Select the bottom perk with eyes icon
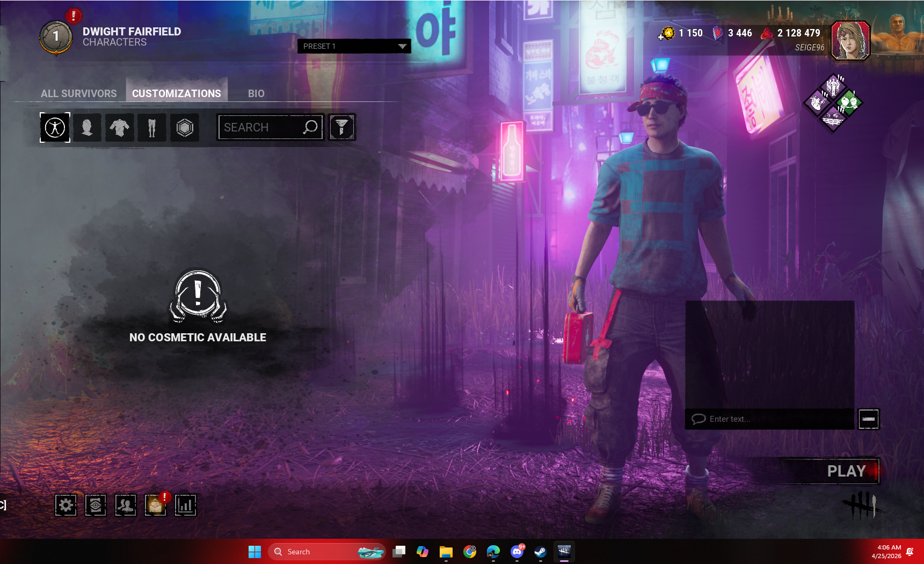Screen dimensions: 924x564 [x=833, y=118]
